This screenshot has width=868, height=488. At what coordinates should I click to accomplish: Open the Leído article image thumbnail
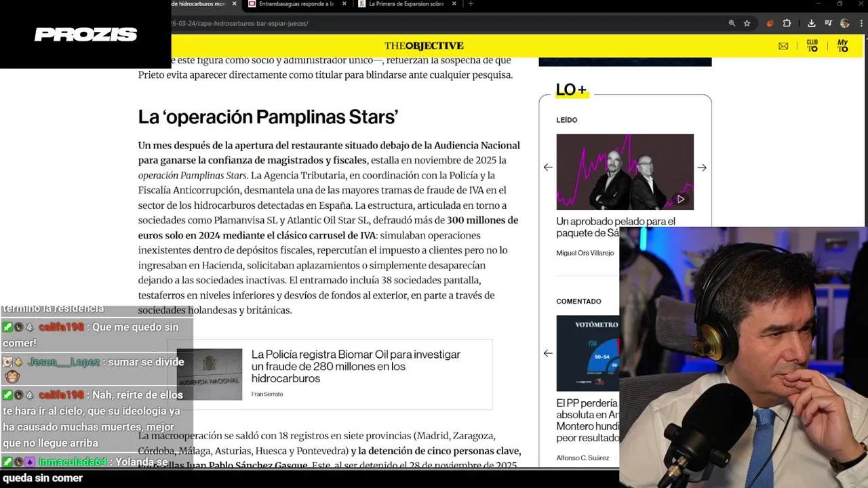click(x=625, y=171)
